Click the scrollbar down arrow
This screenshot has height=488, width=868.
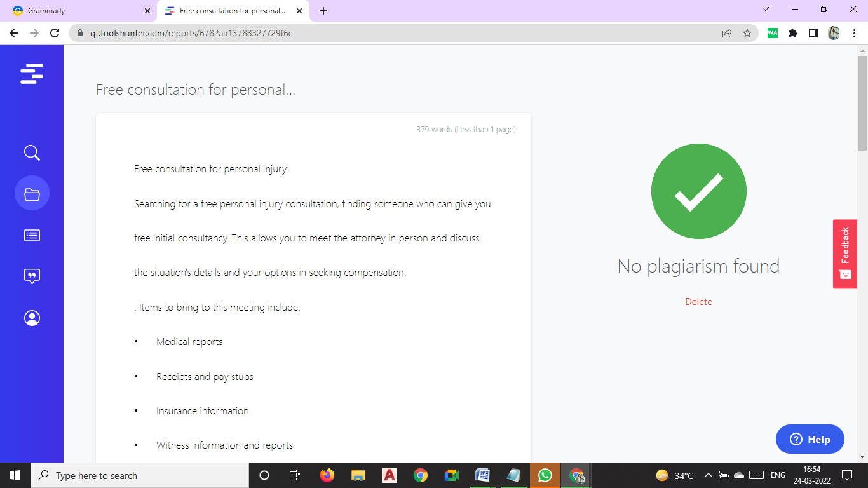862,457
